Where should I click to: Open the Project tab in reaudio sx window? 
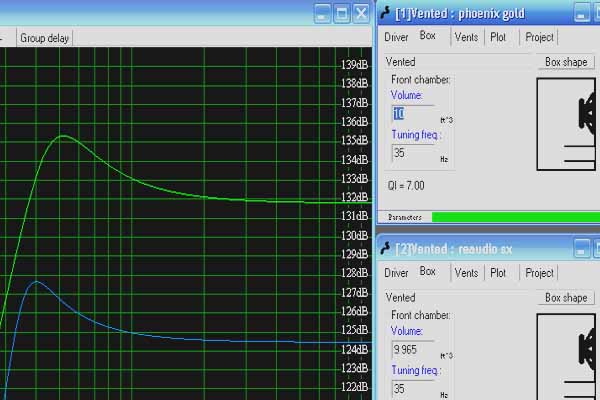(x=539, y=272)
